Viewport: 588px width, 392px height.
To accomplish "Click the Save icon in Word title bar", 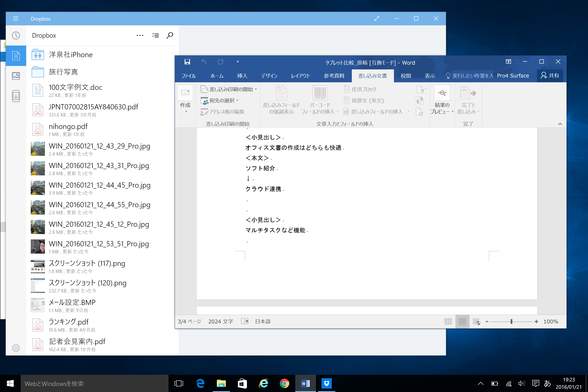I will pyautogui.click(x=187, y=62).
